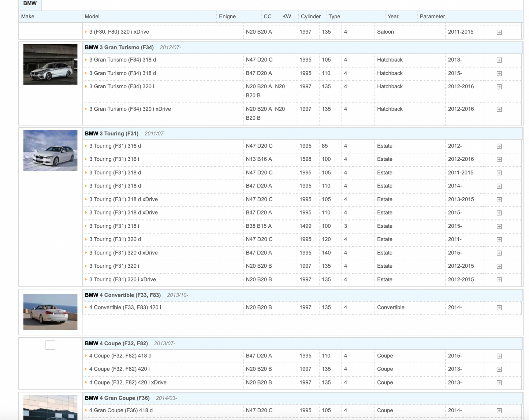Click plus icon for 4 Gran Coupe 418 d
This screenshot has width=529, height=420.
[499, 410]
